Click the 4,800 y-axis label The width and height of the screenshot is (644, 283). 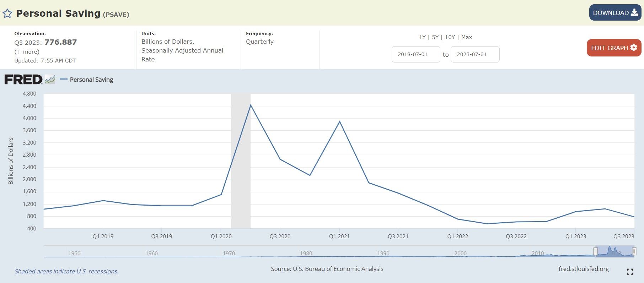coord(29,94)
